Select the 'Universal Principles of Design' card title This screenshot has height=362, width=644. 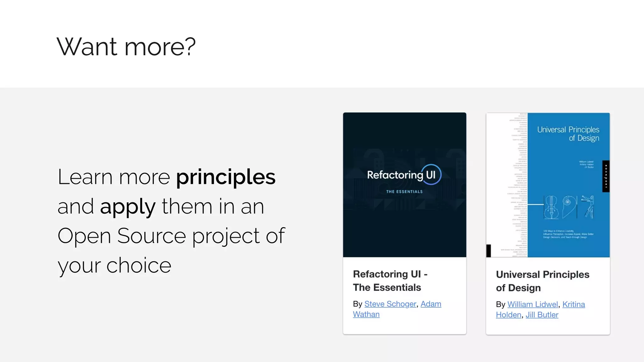pos(542,281)
